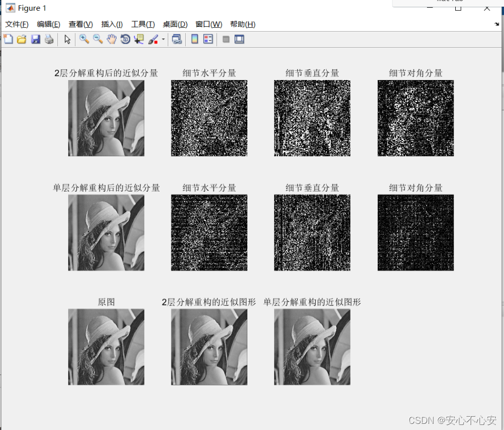This screenshot has height=430, width=504.
Task: Insert a Colorbar via toolbar icon
Action: [195, 39]
